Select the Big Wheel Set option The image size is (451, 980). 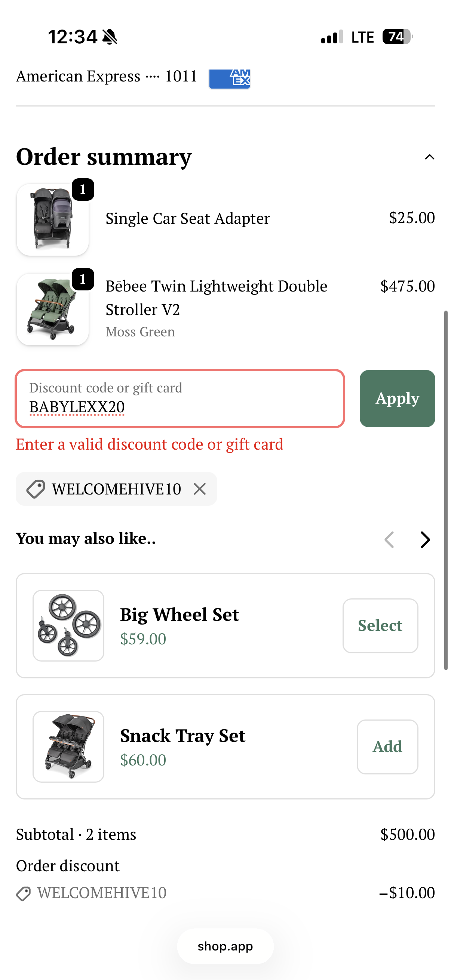[x=380, y=626]
